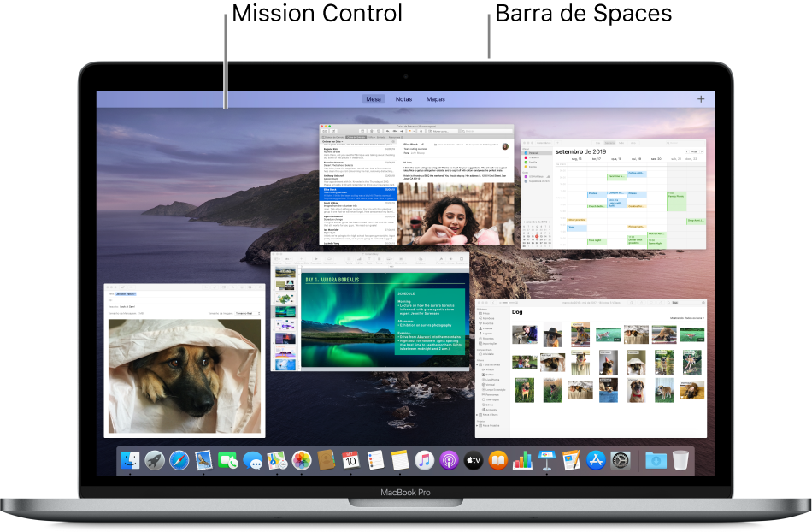Screen dimensions: 812x532
Task: Toggle Família calendar checkbox in Calendar
Action: click(x=527, y=163)
